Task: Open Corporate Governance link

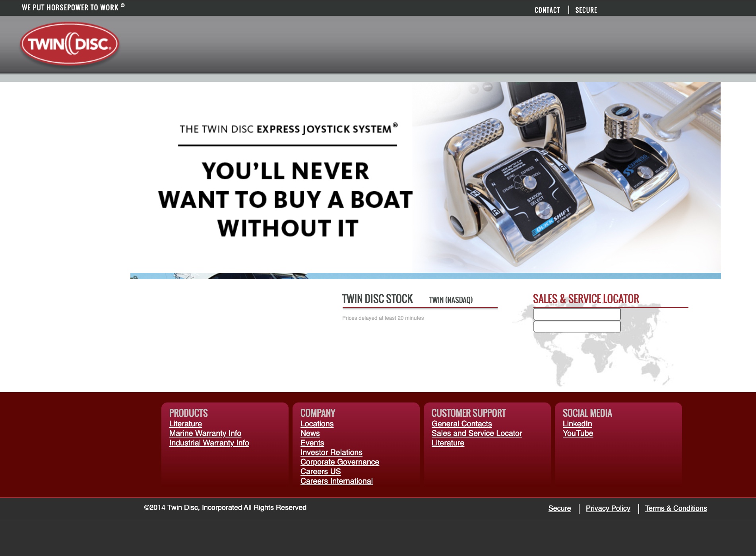Action: click(339, 462)
